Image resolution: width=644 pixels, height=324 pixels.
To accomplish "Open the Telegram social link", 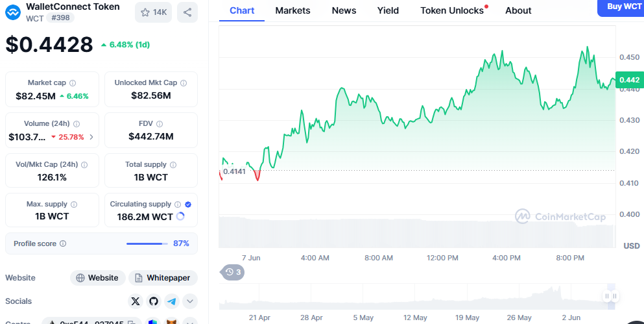I will (x=172, y=301).
